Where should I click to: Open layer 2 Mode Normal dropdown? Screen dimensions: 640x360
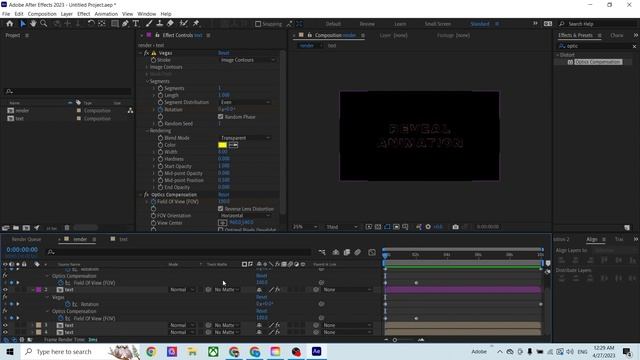182,290
